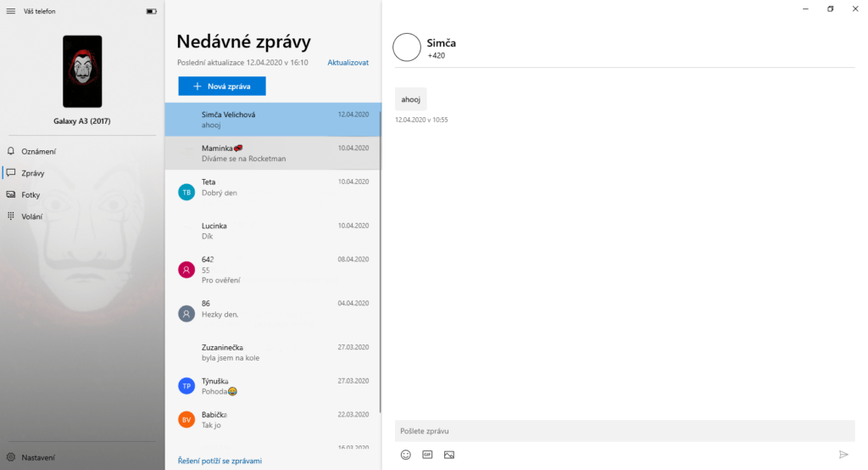Click the Pošlete zprávu text field
868x470 pixels.
click(624, 431)
